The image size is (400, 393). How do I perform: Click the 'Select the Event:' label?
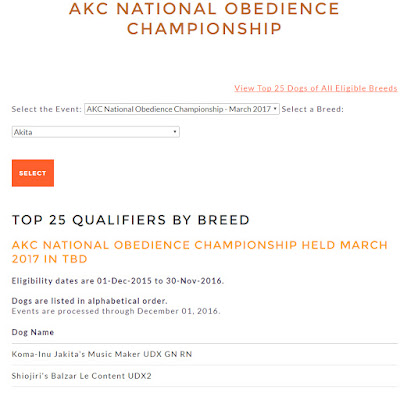tap(46, 109)
